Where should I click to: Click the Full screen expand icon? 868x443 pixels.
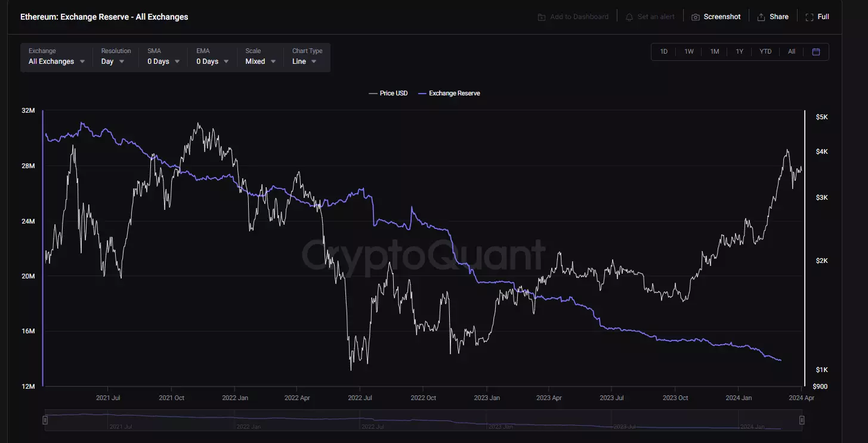tap(809, 17)
